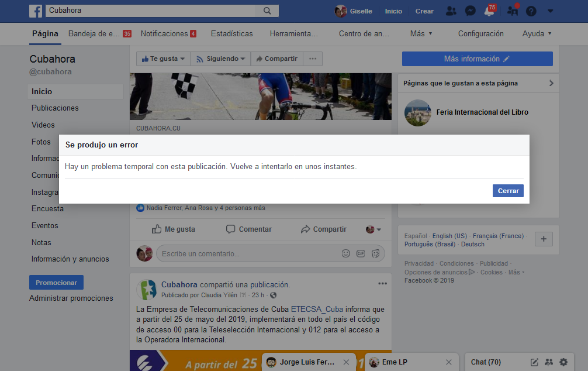Toggle Me gusta on the post
The image size is (588, 371).
(x=174, y=229)
